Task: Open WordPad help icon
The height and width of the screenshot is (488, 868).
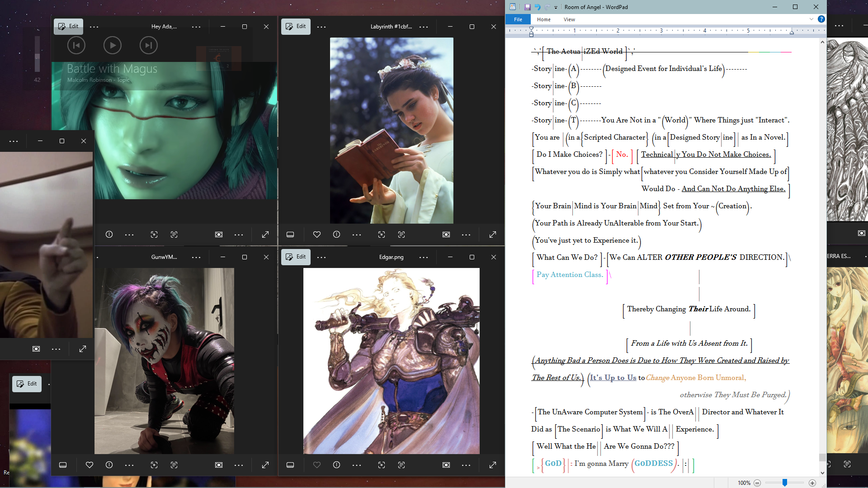Action: click(821, 19)
